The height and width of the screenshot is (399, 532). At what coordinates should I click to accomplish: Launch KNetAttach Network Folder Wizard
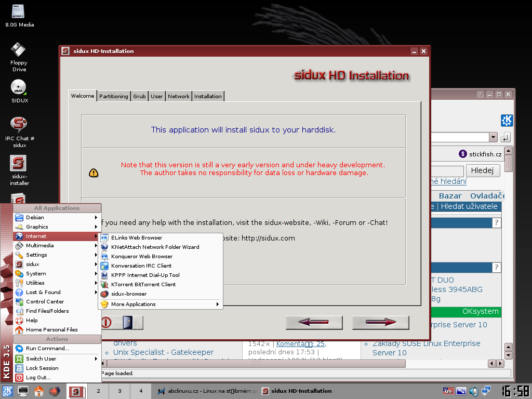point(161,247)
